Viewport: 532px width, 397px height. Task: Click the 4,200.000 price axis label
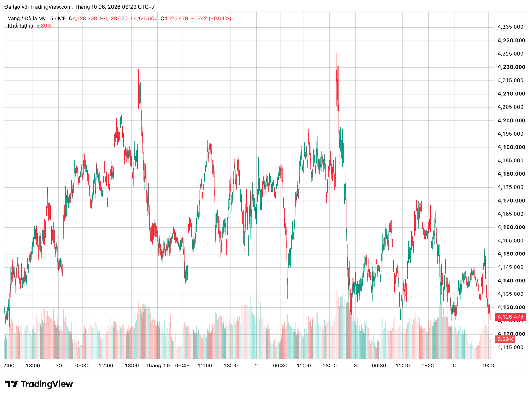pyautogui.click(x=511, y=120)
